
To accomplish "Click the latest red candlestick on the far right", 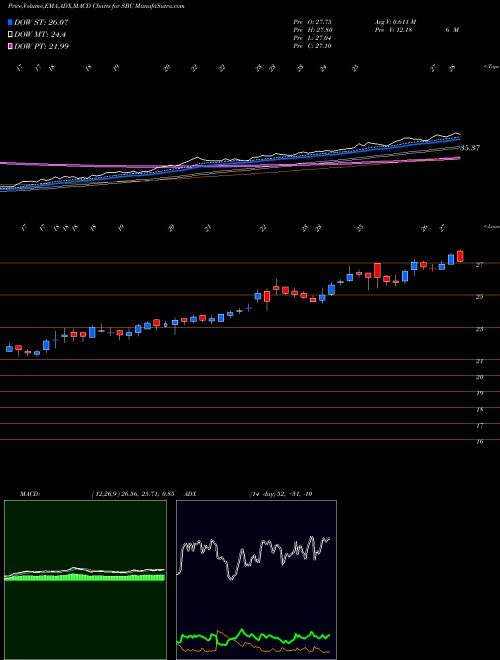I will pyautogui.click(x=460, y=256).
